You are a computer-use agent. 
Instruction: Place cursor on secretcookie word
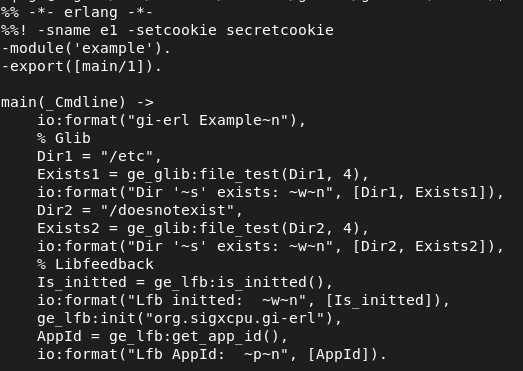click(280, 30)
